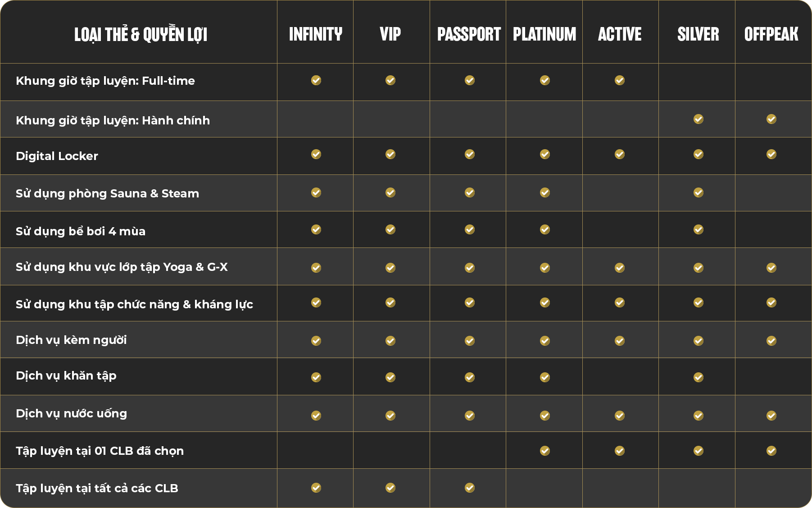This screenshot has height=508, width=812.
Task: Click the 'Tập luyện tại tất cả các CLB' label
Action: click(x=97, y=488)
